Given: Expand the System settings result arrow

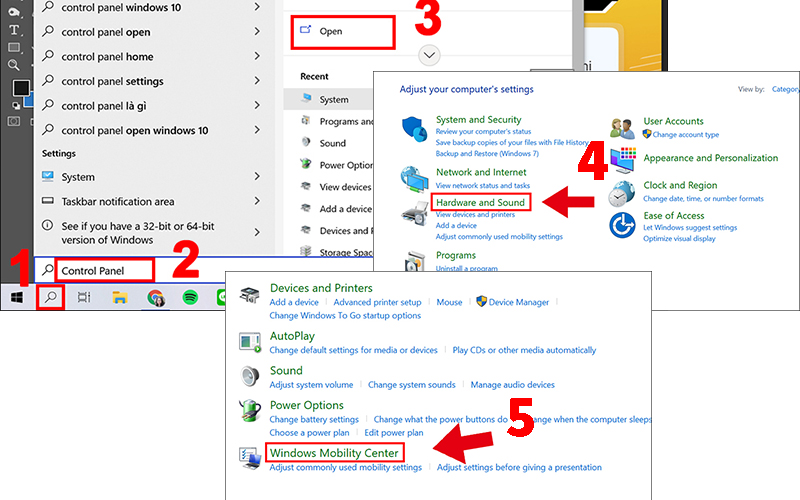Looking at the screenshot, I should pyautogui.click(x=257, y=177).
